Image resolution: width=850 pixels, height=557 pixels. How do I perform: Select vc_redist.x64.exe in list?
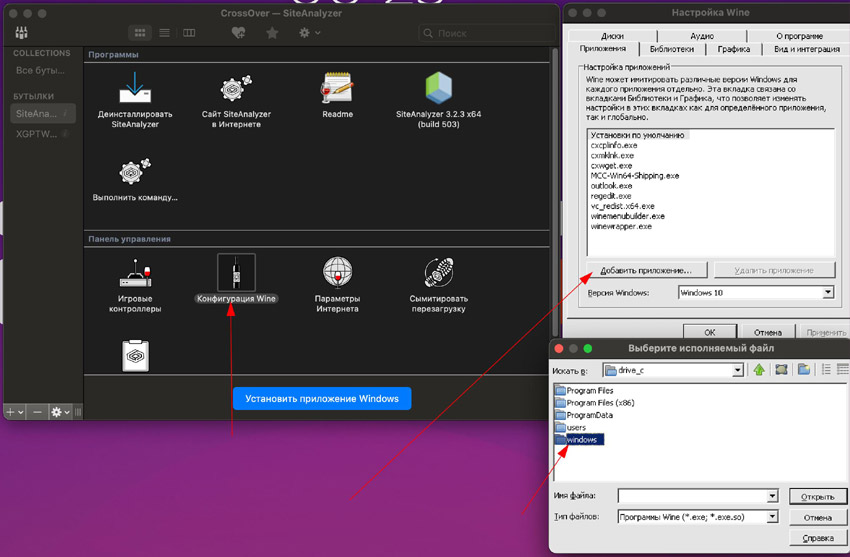622,206
